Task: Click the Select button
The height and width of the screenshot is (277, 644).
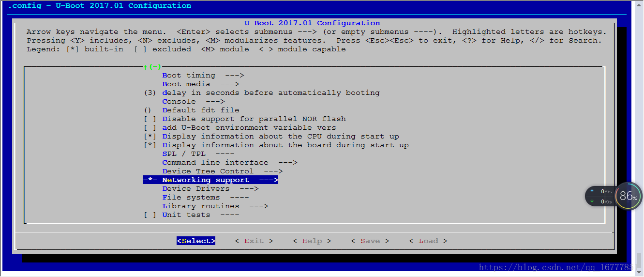Action: pos(196,241)
